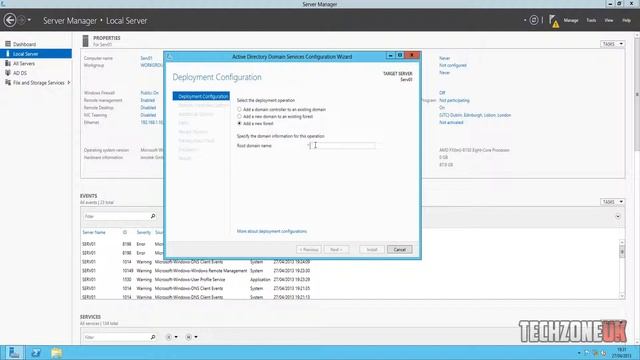Click the Next button in wizard
Image resolution: width=640 pixels, height=360 pixels.
[336, 249]
